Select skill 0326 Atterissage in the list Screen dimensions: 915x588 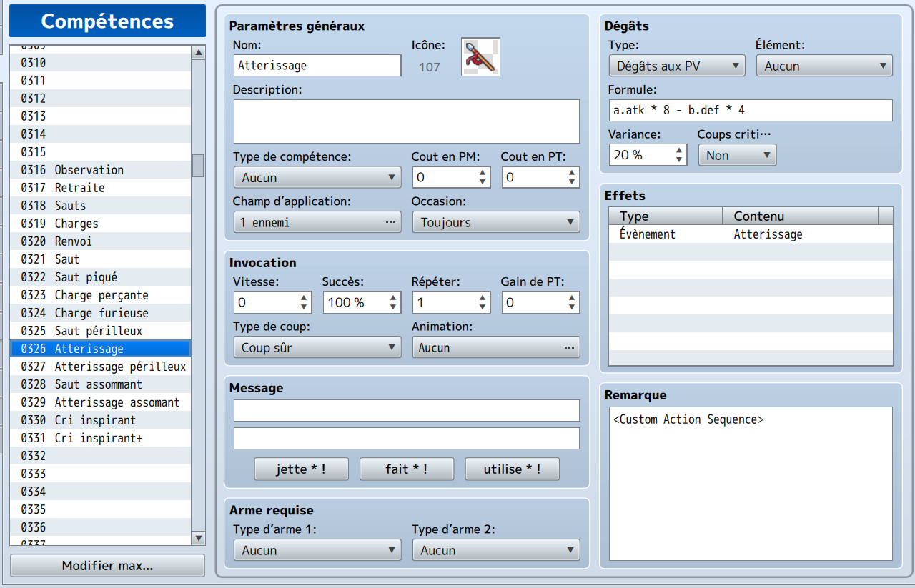101,349
